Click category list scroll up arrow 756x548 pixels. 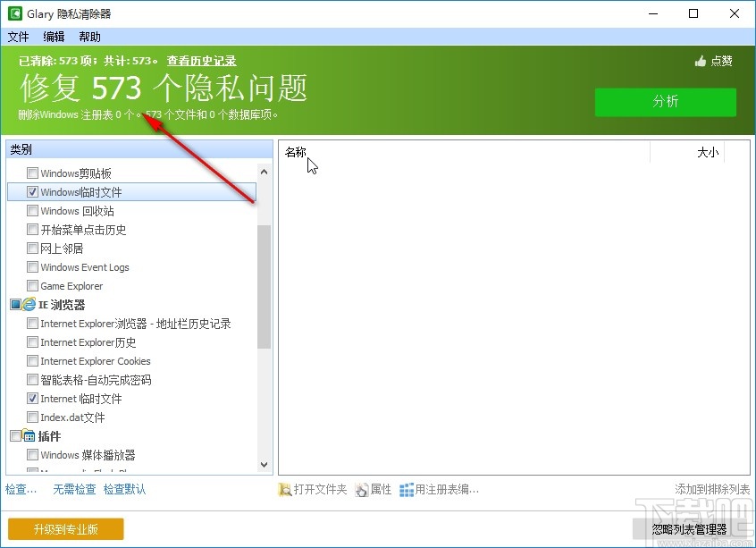pos(264,172)
